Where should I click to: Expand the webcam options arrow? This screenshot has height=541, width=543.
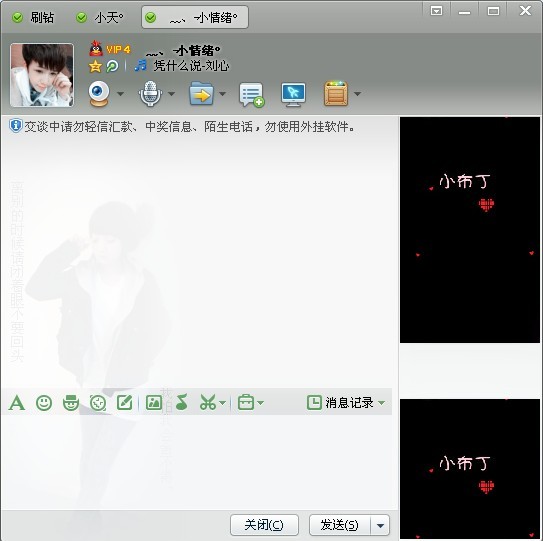pos(120,94)
